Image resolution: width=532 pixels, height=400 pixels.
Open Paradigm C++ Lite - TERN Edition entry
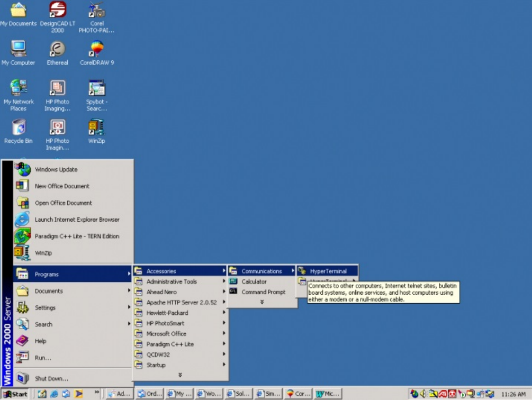coord(73,237)
